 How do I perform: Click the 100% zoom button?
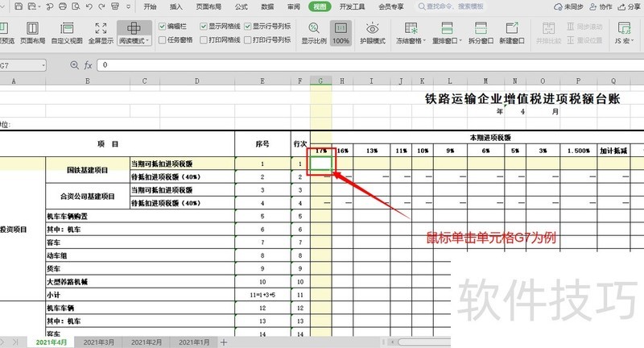click(x=341, y=32)
